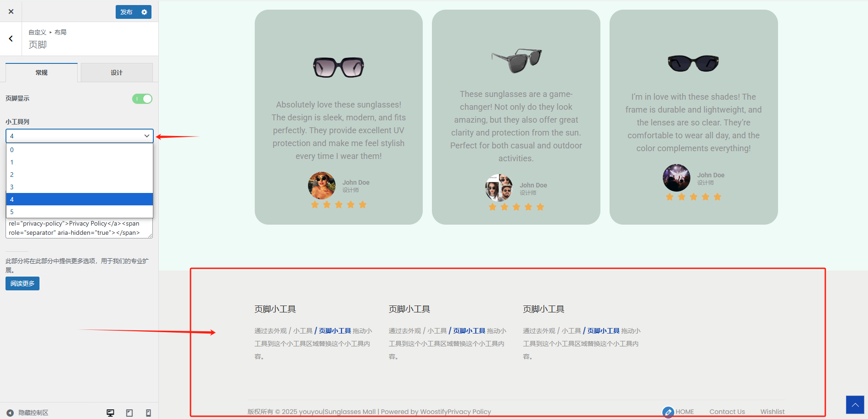Switch to tablet preview device icon
The image size is (868, 419).
[x=129, y=413]
